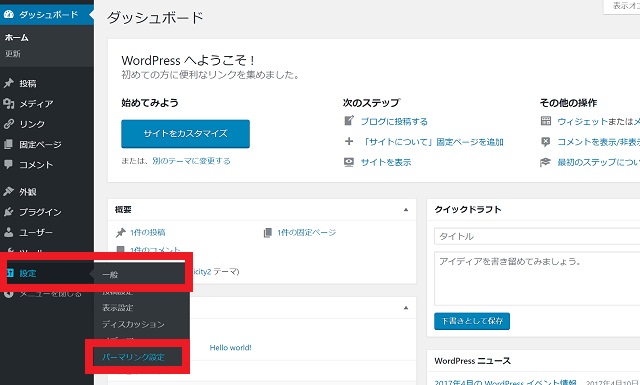Click the 下書きとして保存 button
Viewport: 640px width, 385px height.
tap(472, 321)
